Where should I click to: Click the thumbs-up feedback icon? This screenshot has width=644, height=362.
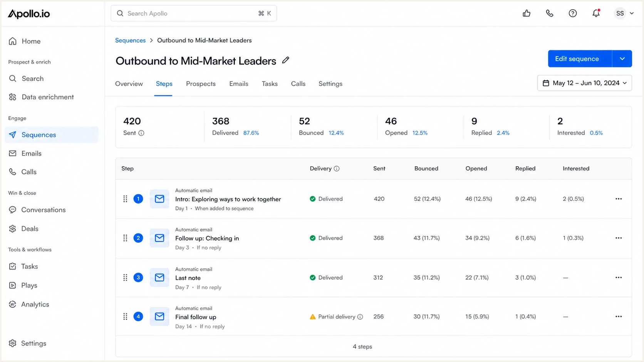tap(527, 13)
